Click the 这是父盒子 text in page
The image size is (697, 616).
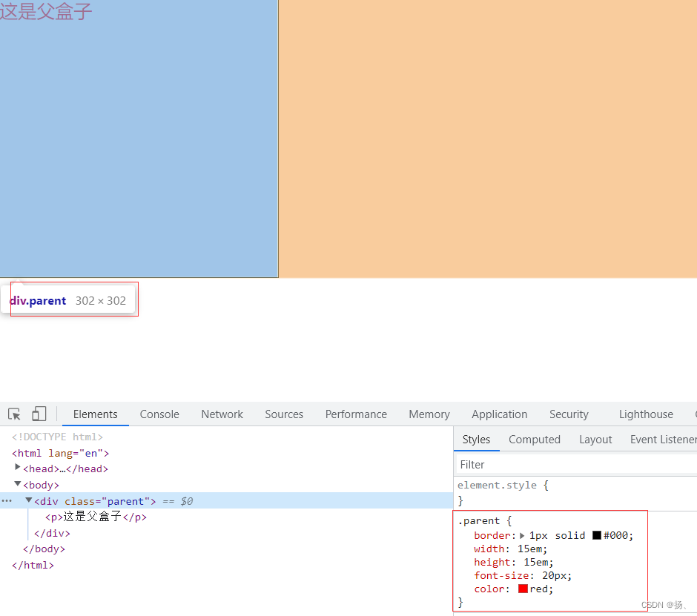click(x=46, y=11)
